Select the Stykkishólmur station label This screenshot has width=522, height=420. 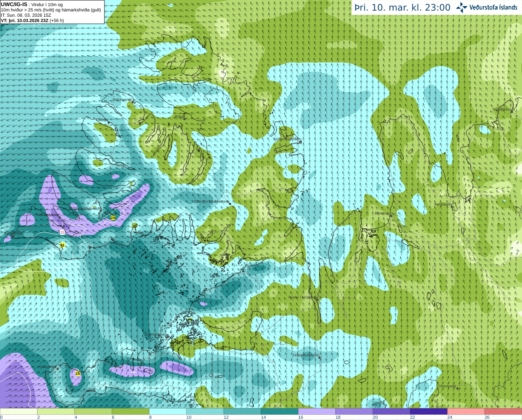pos(156,334)
